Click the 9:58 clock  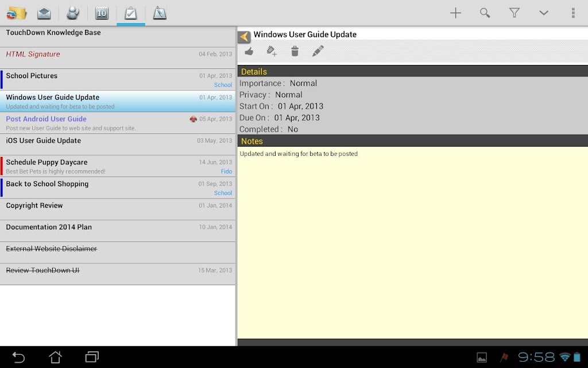[536, 357]
